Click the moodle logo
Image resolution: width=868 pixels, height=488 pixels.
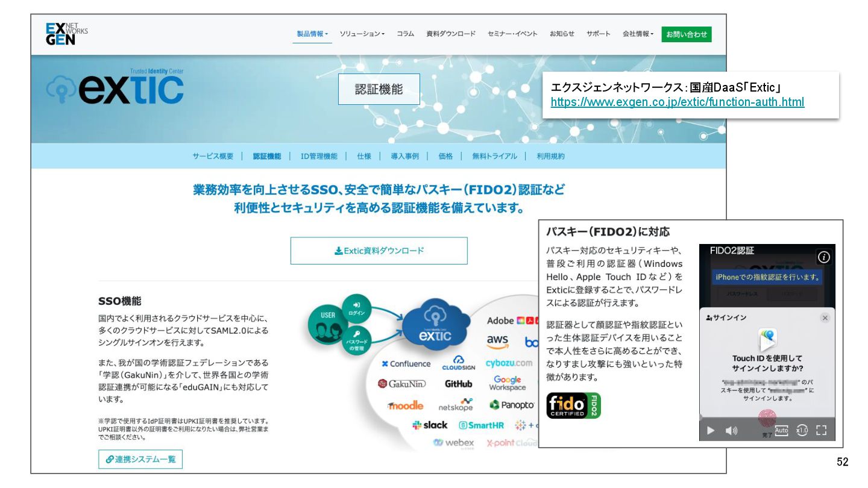[x=405, y=405]
